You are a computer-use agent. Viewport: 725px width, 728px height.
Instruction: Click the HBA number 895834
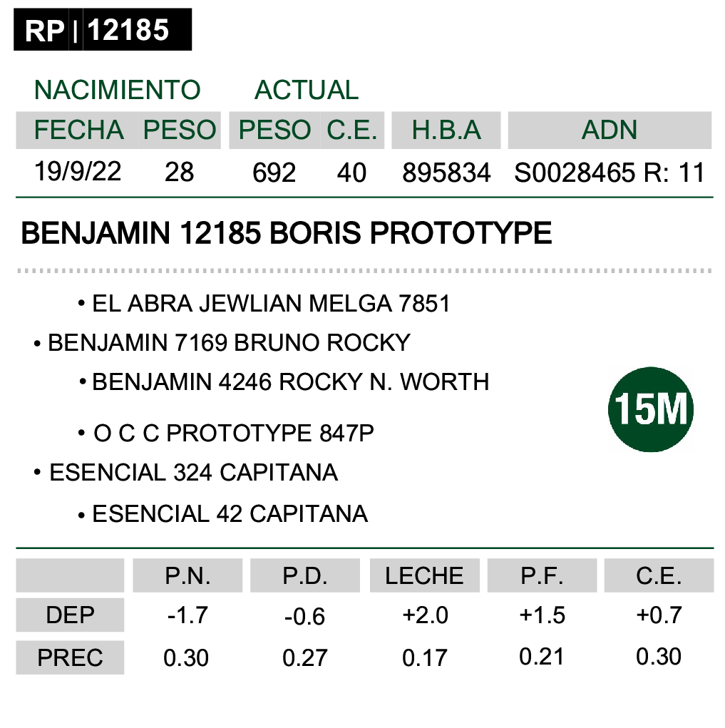(446, 173)
